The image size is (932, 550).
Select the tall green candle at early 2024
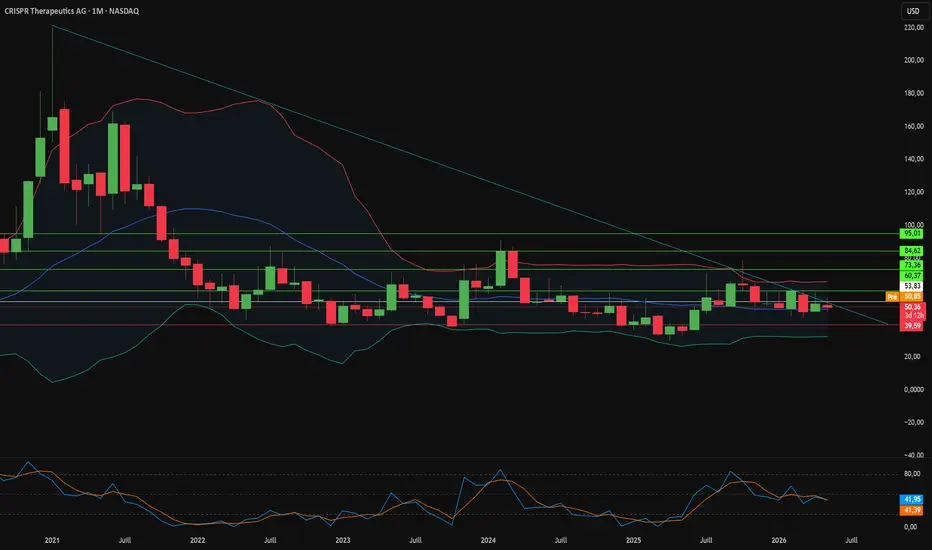click(x=500, y=268)
